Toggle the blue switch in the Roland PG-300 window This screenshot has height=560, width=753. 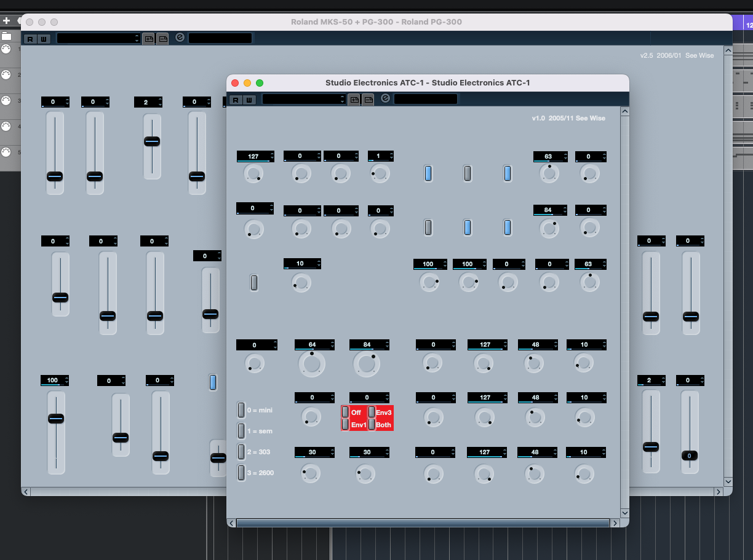click(x=213, y=382)
